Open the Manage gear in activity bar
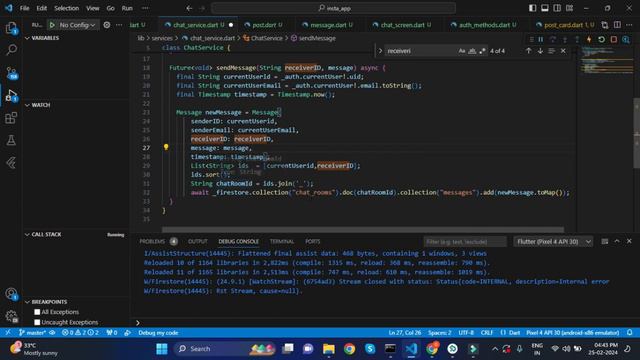 point(11,316)
